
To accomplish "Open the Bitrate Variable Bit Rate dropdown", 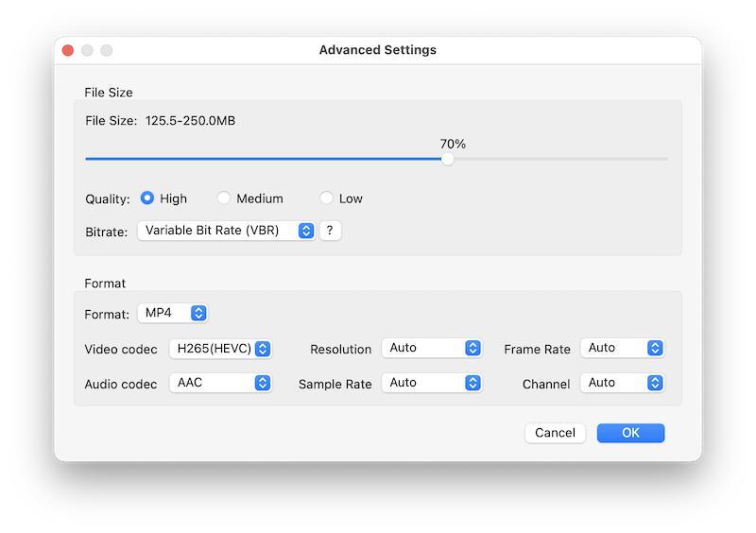I will pos(226,231).
